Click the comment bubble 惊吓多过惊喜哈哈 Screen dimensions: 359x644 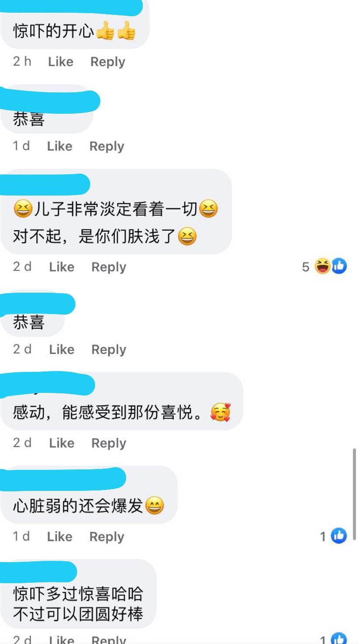(79, 594)
